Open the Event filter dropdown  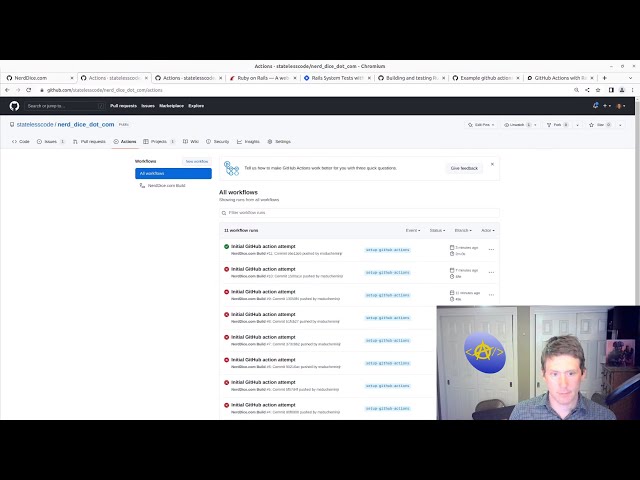coord(413,231)
